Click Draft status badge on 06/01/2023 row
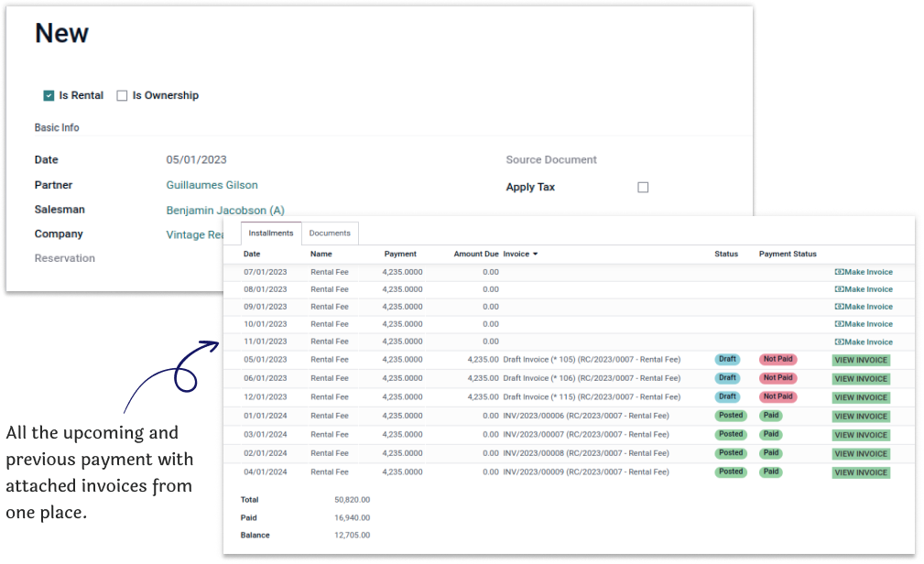 click(727, 378)
